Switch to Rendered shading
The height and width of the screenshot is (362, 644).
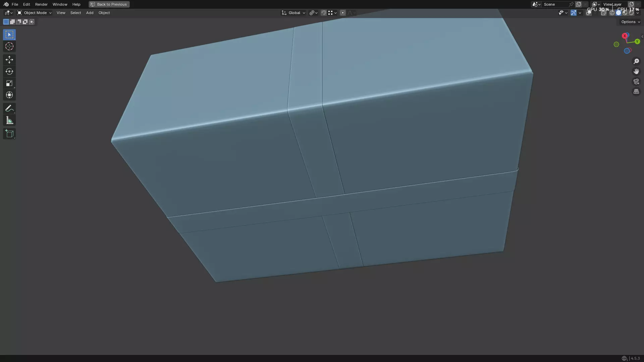631,13
